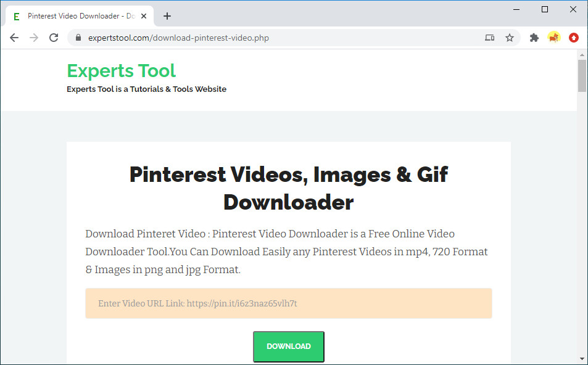Click the yellow corgi extension icon
The width and height of the screenshot is (588, 365).
[x=554, y=38]
